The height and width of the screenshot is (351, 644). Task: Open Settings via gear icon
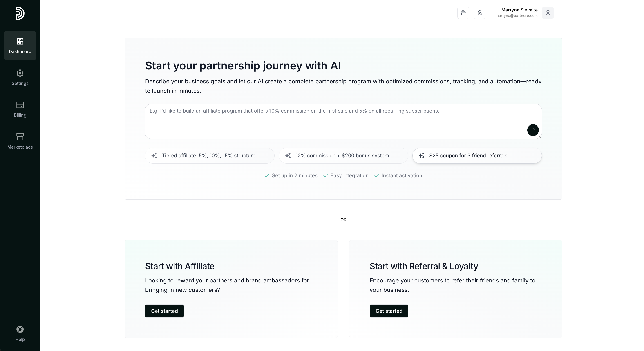pos(20,73)
